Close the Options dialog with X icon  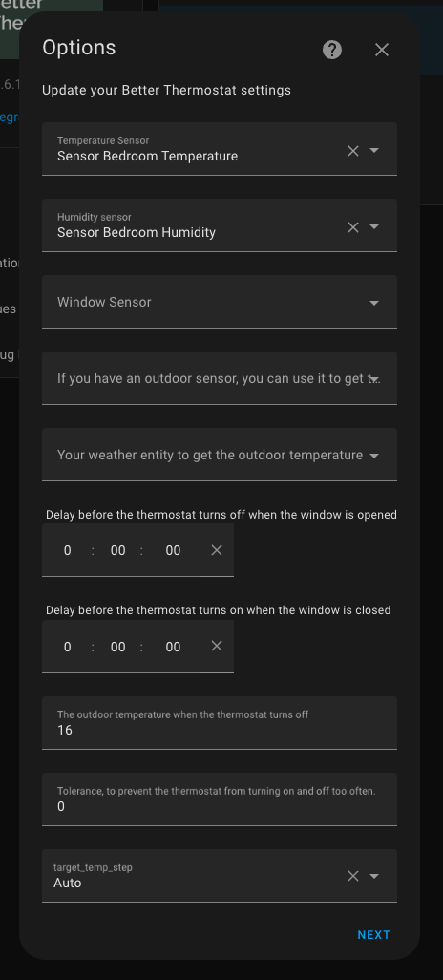382,50
